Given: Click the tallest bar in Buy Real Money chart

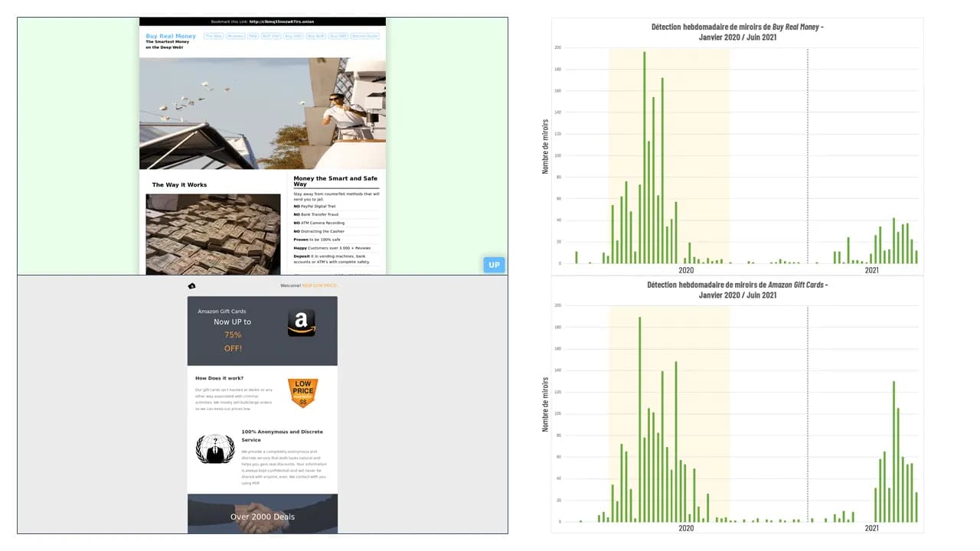Looking at the screenshot, I should (645, 158).
